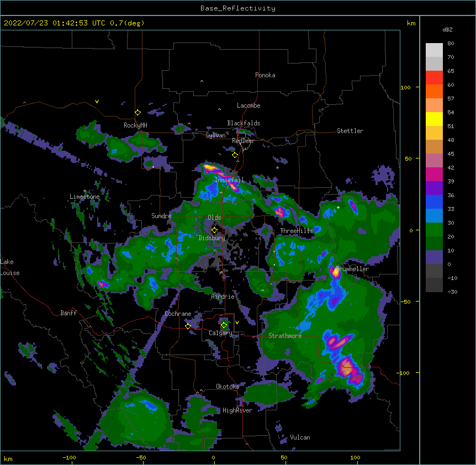Select the red 65 dBZ legend swatch
The image size is (476, 465).
point(434,77)
